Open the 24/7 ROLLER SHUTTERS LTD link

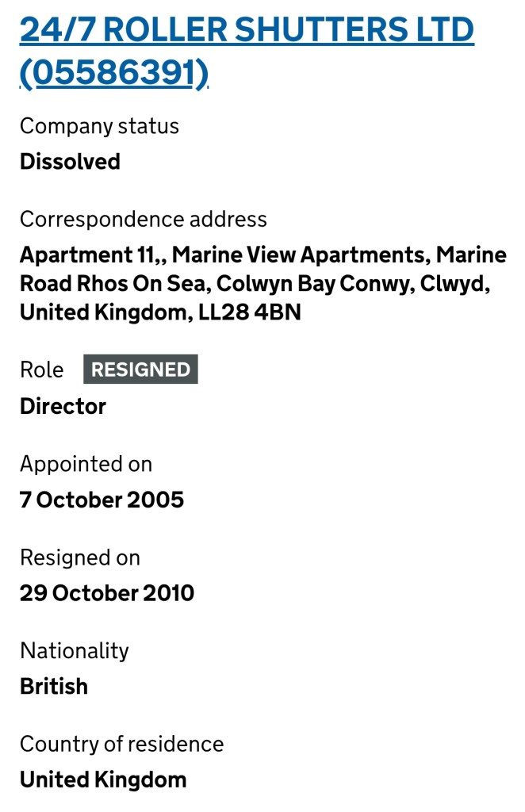click(246, 30)
